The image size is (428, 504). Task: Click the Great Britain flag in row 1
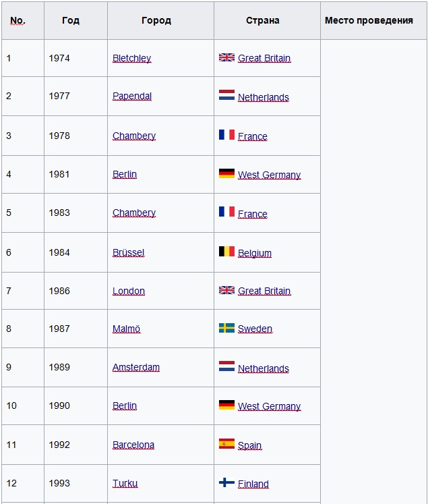pyautogui.click(x=226, y=57)
